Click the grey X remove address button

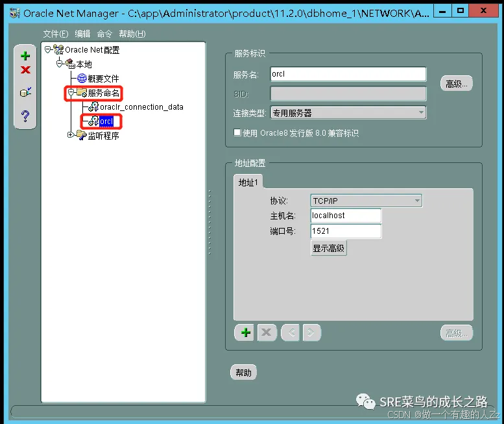pos(266,332)
